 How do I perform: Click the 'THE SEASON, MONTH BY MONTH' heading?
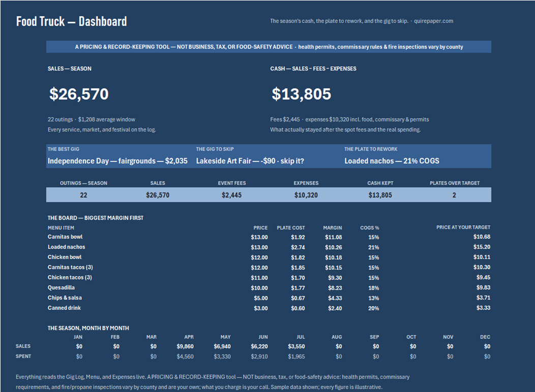88,328
